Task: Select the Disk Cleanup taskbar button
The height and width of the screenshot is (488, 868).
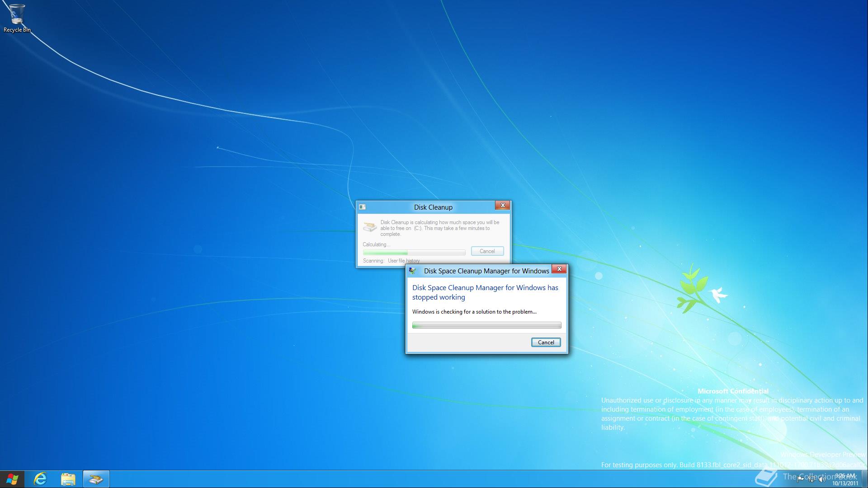Action: [x=96, y=479]
